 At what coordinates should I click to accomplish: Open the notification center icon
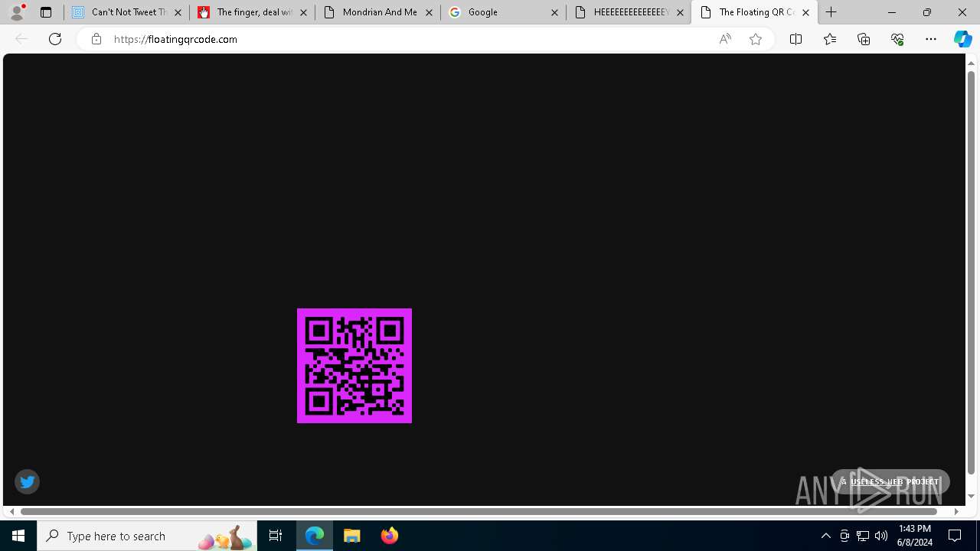955,536
